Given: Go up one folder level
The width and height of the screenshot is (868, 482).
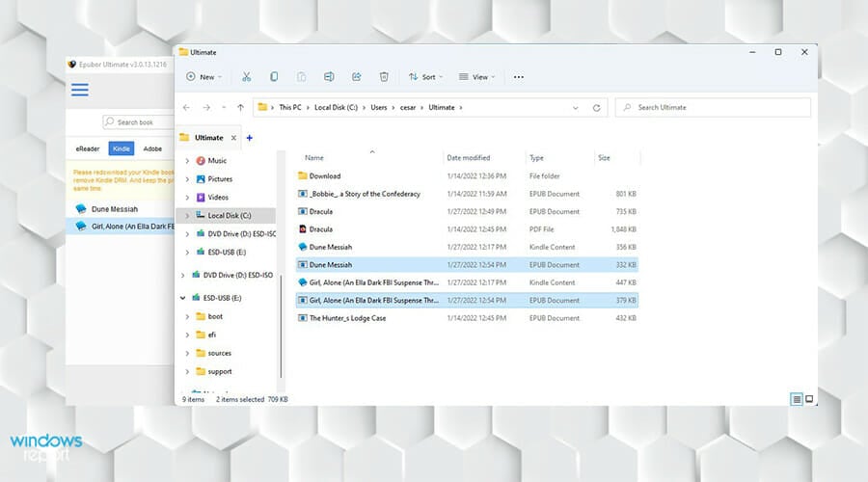Looking at the screenshot, I should (x=240, y=107).
